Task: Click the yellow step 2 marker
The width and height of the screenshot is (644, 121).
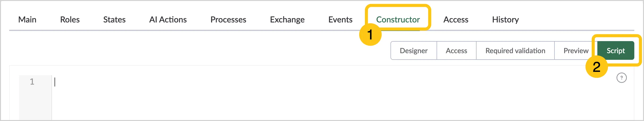Action: [597, 67]
